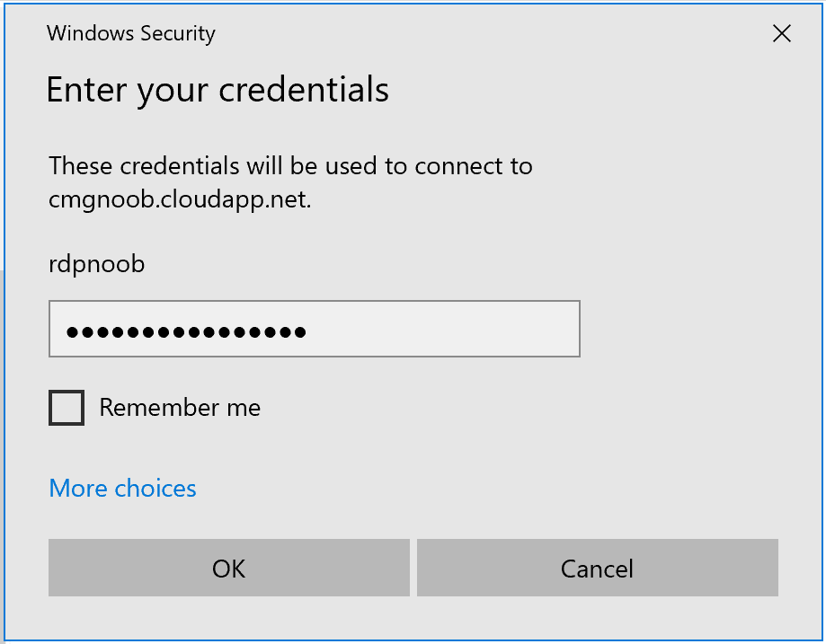The height and width of the screenshot is (644, 826).
Task: Click the Windows Security title text
Action: (x=130, y=34)
